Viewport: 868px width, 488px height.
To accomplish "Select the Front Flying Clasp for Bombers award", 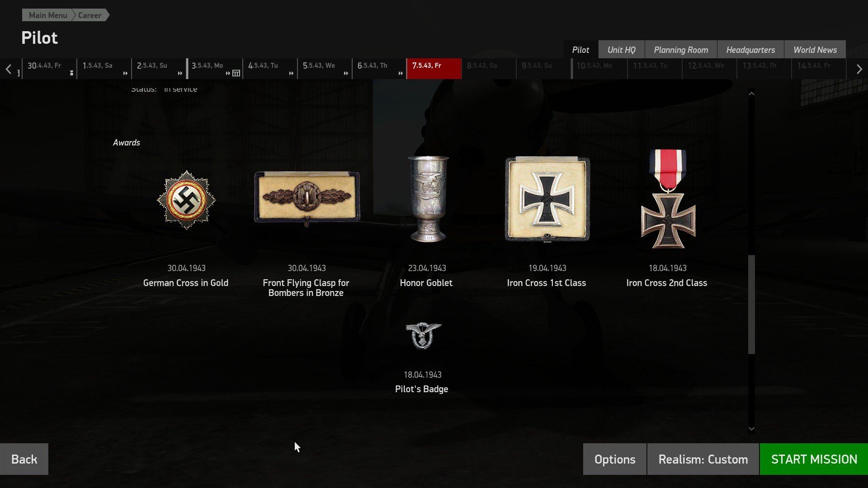I will 307,197.
